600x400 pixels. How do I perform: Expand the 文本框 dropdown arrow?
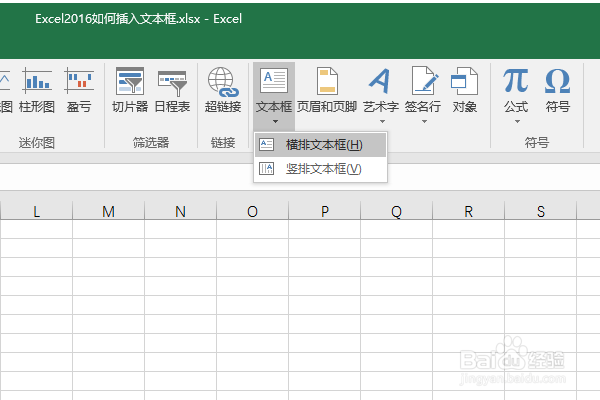[275, 122]
